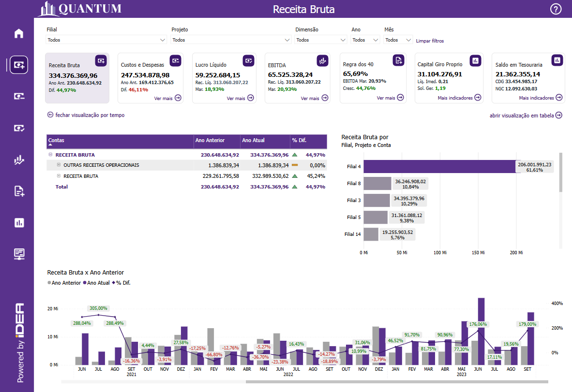Click the Filial 4 bar in the chart

pos(439,166)
